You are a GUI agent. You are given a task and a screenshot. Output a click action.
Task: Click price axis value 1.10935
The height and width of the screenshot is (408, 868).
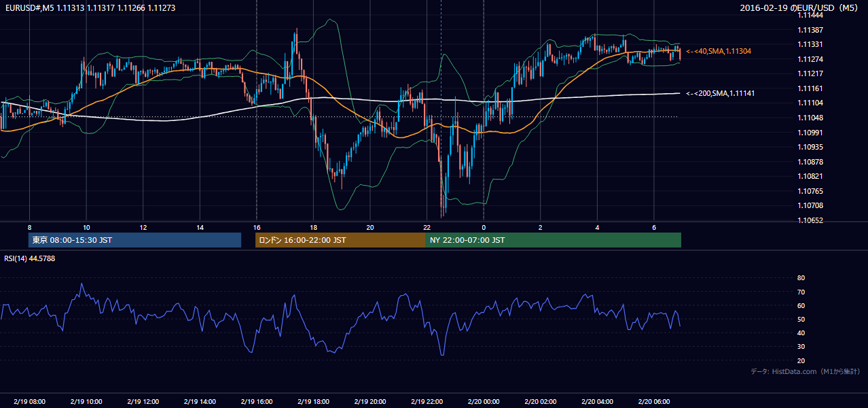(x=810, y=147)
